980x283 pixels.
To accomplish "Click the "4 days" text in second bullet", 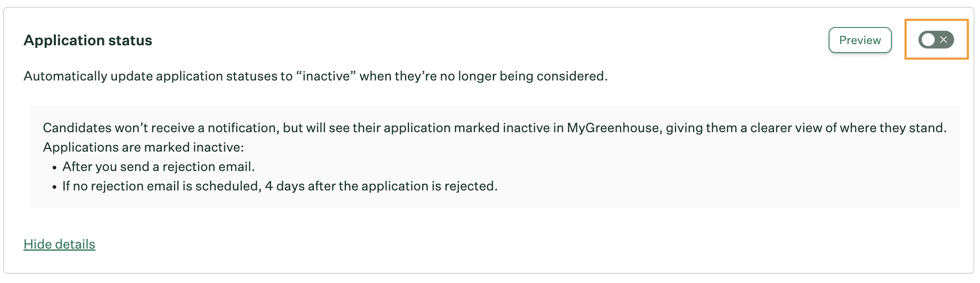I will pyautogui.click(x=284, y=186).
